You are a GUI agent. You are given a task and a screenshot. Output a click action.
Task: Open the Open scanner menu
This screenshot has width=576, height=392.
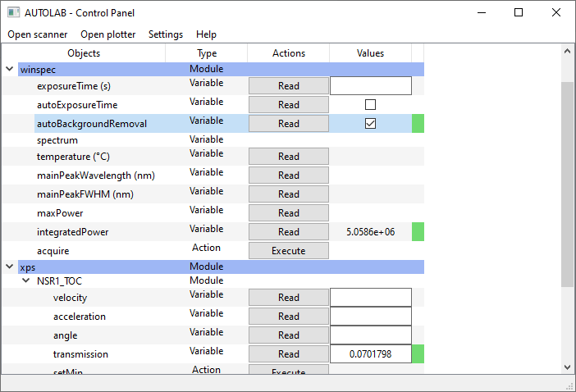click(x=38, y=34)
